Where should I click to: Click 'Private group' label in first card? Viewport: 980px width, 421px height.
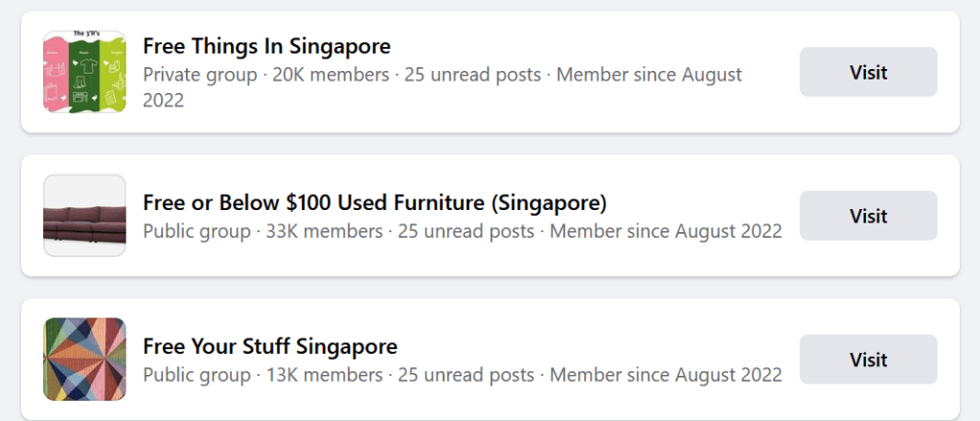click(x=200, y=75)
